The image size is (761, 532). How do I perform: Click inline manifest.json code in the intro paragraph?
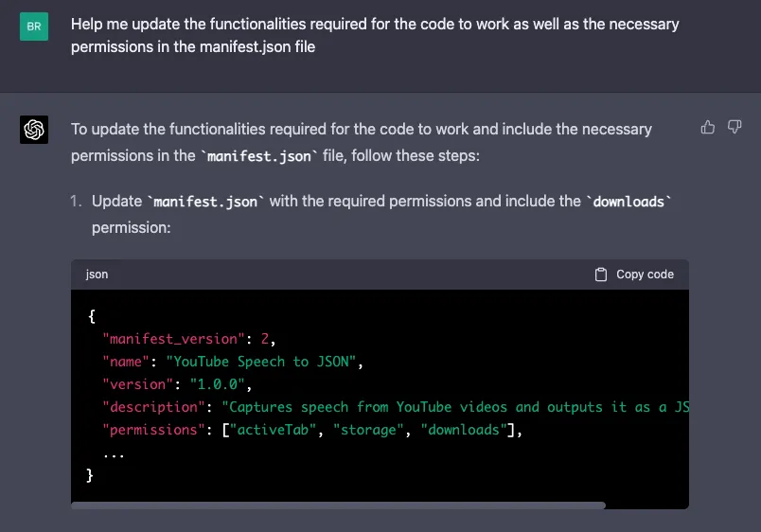point(257,156)
